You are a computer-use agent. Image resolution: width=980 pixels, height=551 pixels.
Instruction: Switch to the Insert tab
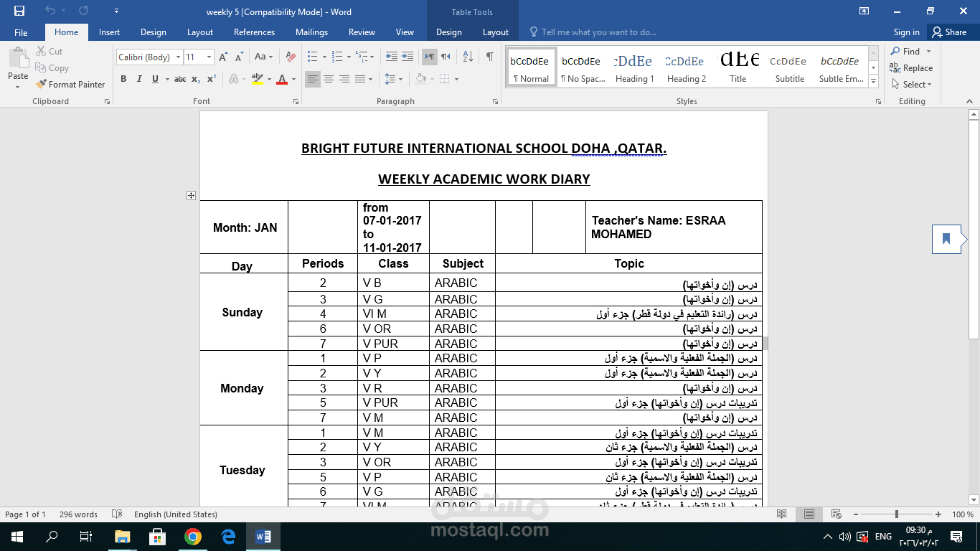click(109, 32)
